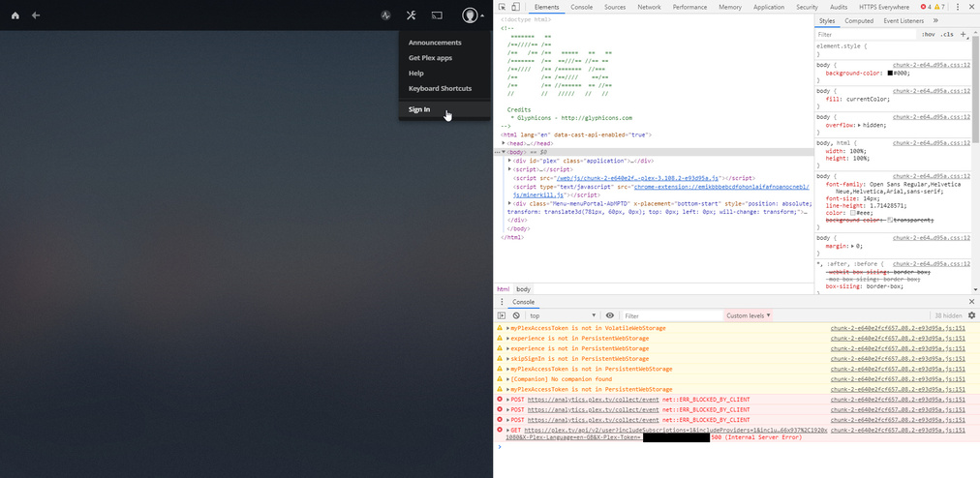The height and width of the screenshot is (478, 980).
Task: Click the Styles pane vertical scrollbar
Action: pos(975,87)
